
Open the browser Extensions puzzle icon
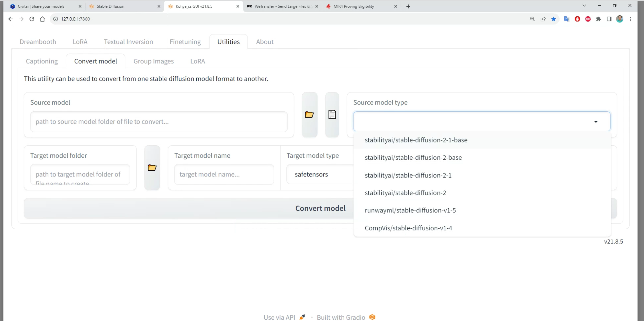(x=598, y=19)
